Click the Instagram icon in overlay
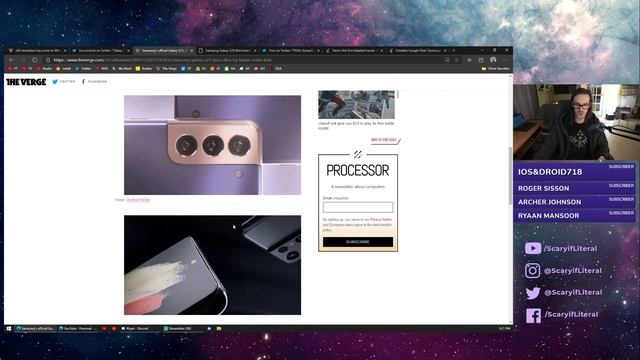Image resolution: width=640 pixels, height=360 pixels. 532,270
